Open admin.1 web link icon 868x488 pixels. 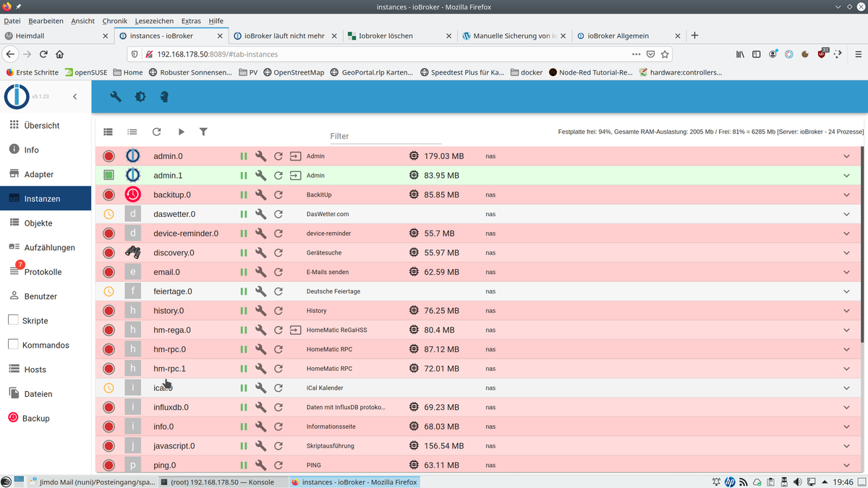coord(295,176)
